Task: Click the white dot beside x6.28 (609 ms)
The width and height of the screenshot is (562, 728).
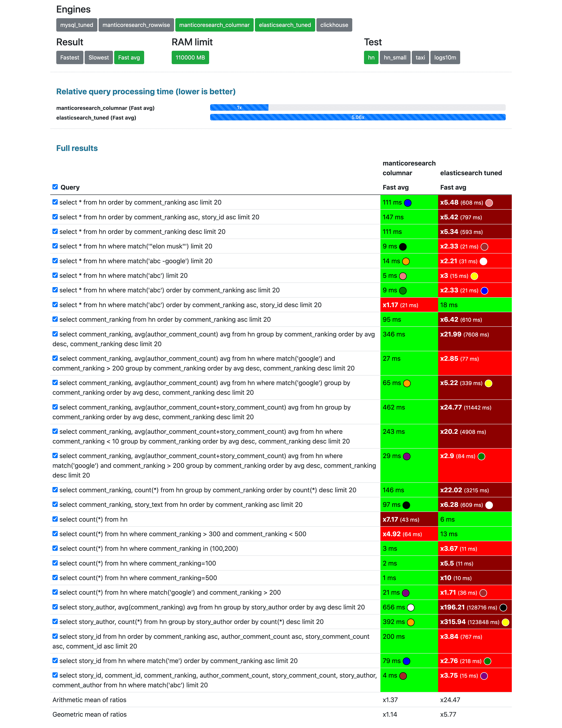Action: tap(489, 505)
